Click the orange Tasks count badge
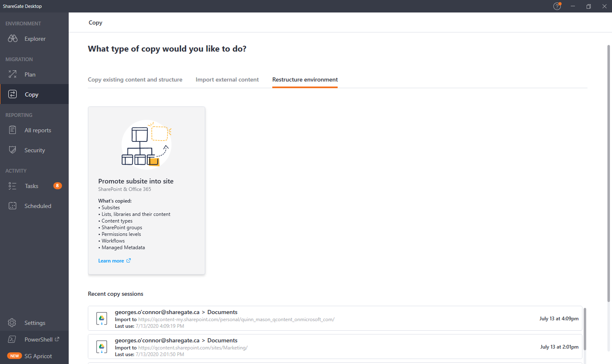Image resolution: width=612 pixels, height=364 pixels. tap(57, 186)
